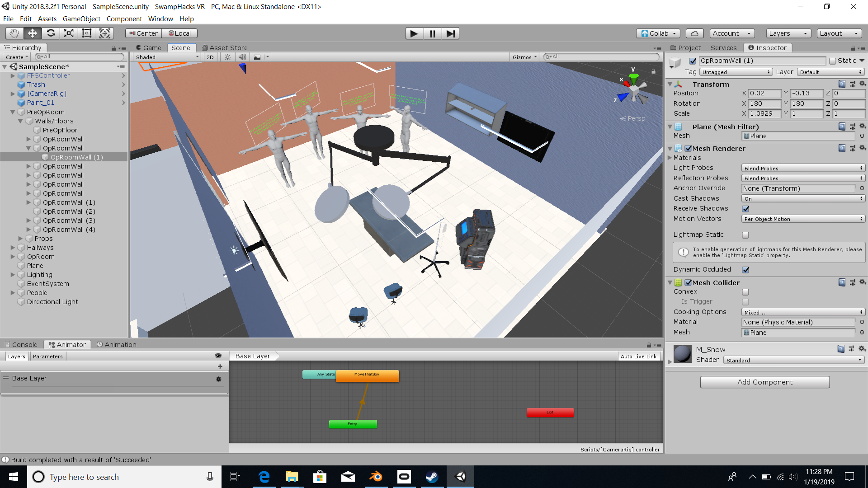Click the cloud services button
Image resolution: width=868 pixels, height=488 pixels.
tap(694, 33)
